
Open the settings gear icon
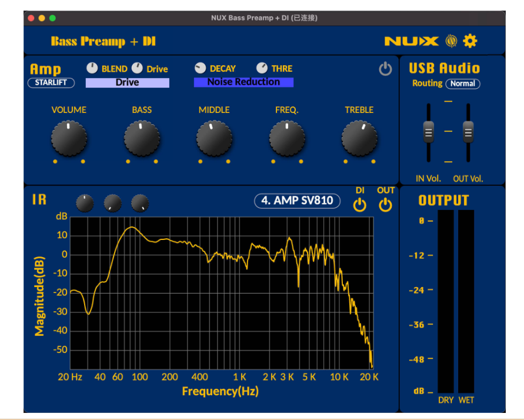470,41
